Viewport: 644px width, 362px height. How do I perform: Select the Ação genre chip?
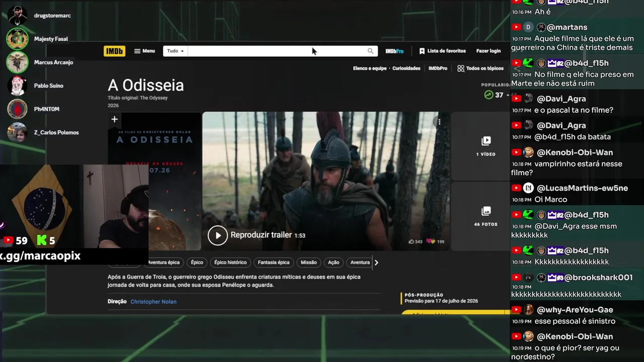click(x=334, y=262)
